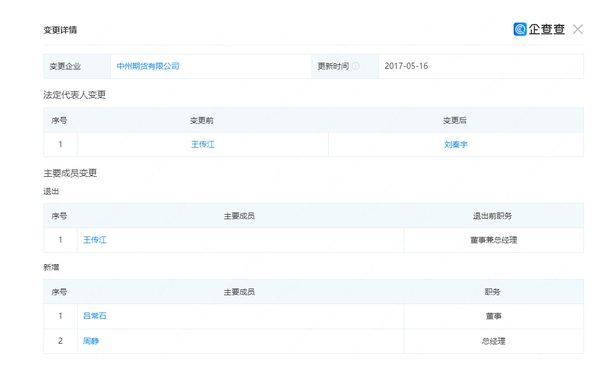Image resolution: width=614 pixels, height=366 pixels.
Task: Open 刘秦宇 link in 变更后 column
Action: point(456,144)
